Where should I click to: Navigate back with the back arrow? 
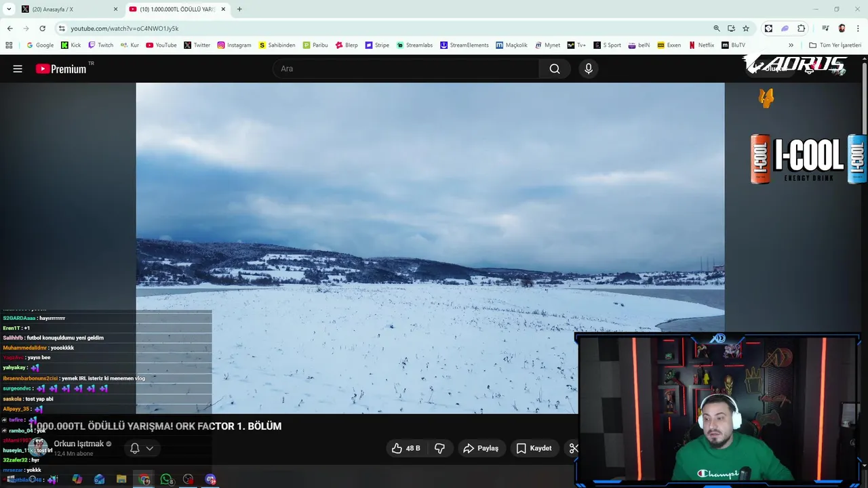9,28
